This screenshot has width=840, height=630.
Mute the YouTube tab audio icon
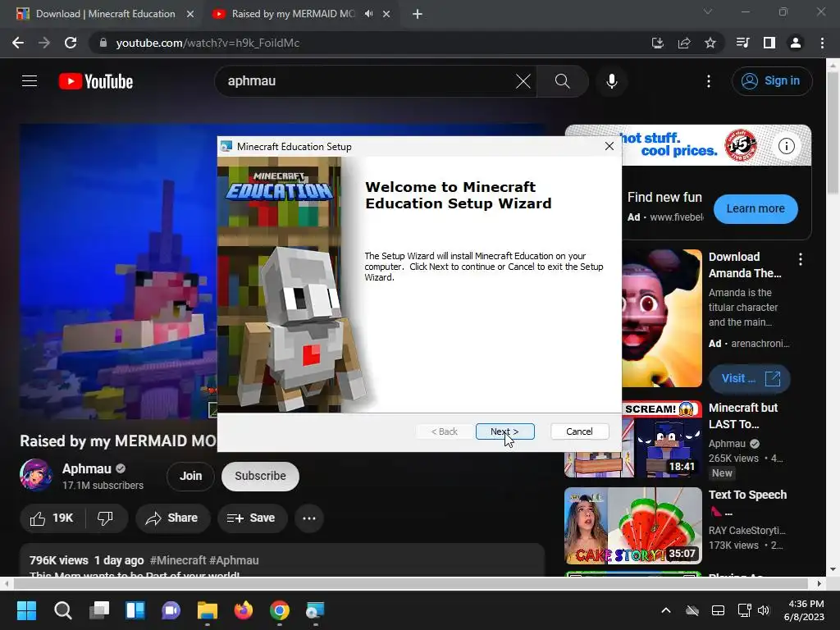[x=368, y=14]
